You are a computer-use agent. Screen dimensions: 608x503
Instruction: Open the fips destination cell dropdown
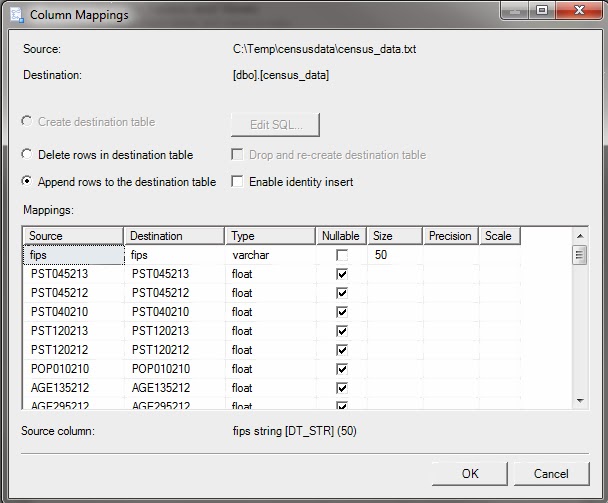(x=174, y=255)
